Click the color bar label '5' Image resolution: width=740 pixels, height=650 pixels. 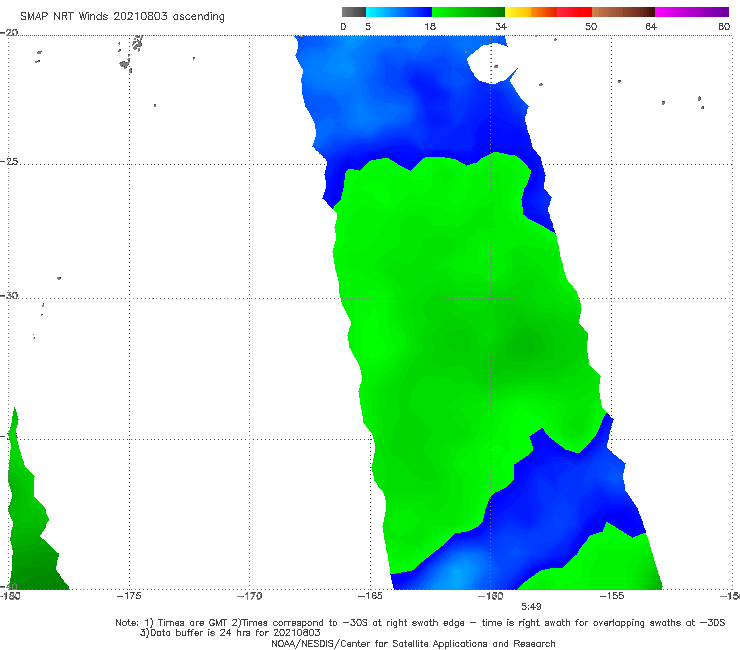coord(368,26)
